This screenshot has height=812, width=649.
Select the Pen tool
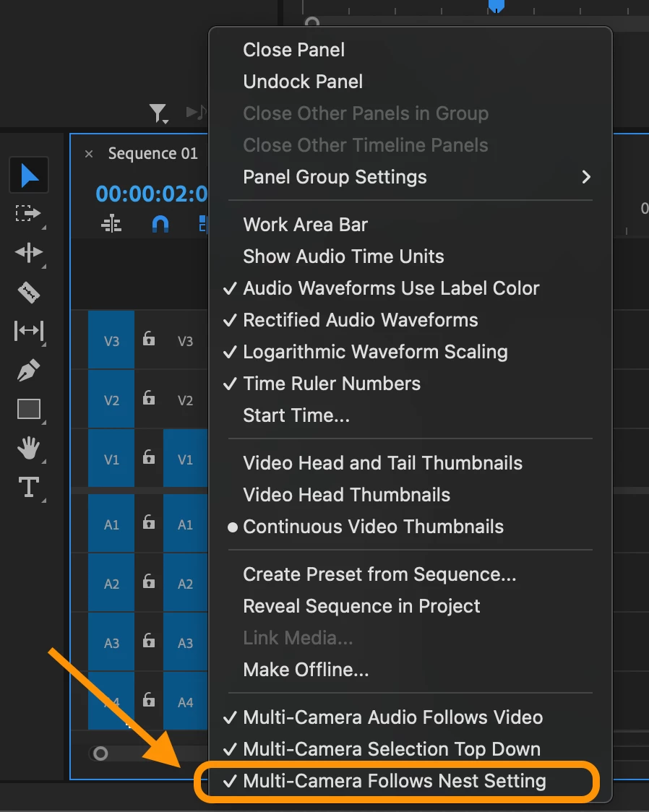coord(28,370)
